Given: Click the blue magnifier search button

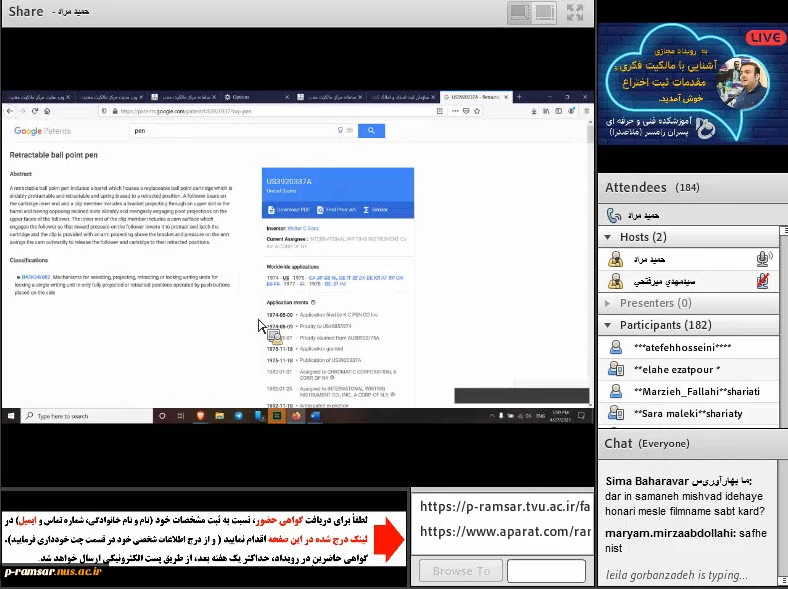Looking at the screenshot, I should pos(371,131).
